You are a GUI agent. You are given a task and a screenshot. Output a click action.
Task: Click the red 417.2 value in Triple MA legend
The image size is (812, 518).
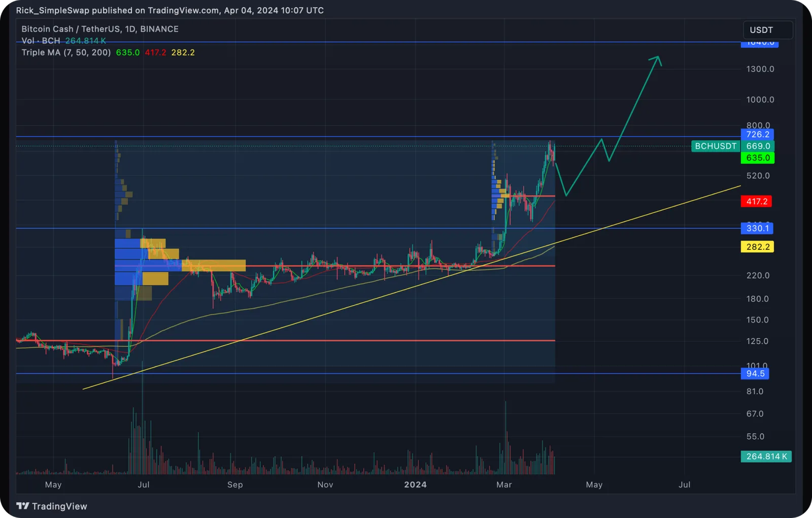[155, 52]
